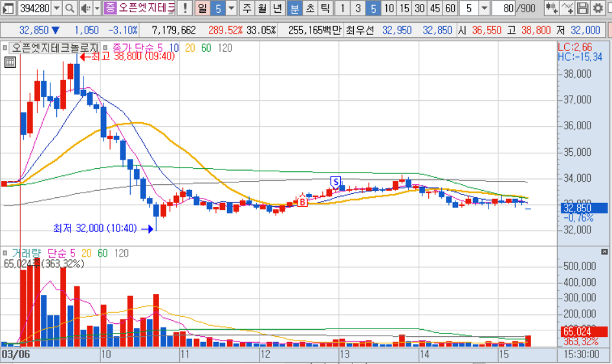Image resolution: width=612 pixels, height=364 pixels.
Task: Close the volume panel with X icon
Action: pyautogui.click(x=604, y=252)
